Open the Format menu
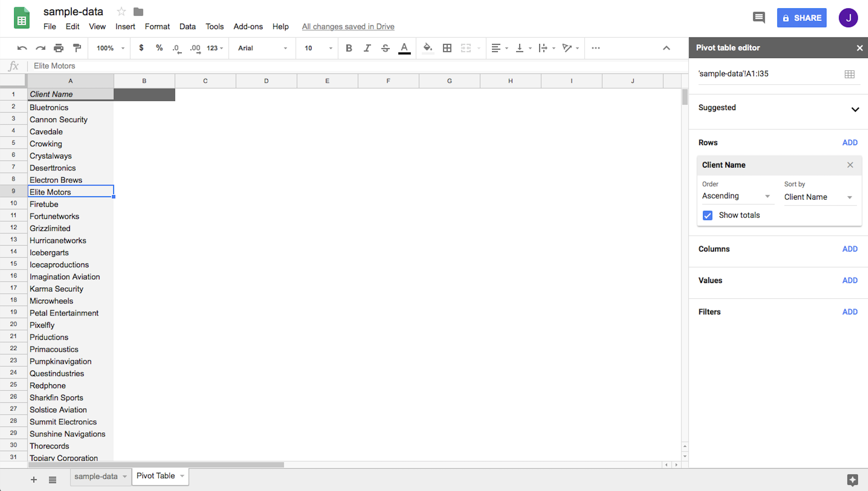 [157, 27]
